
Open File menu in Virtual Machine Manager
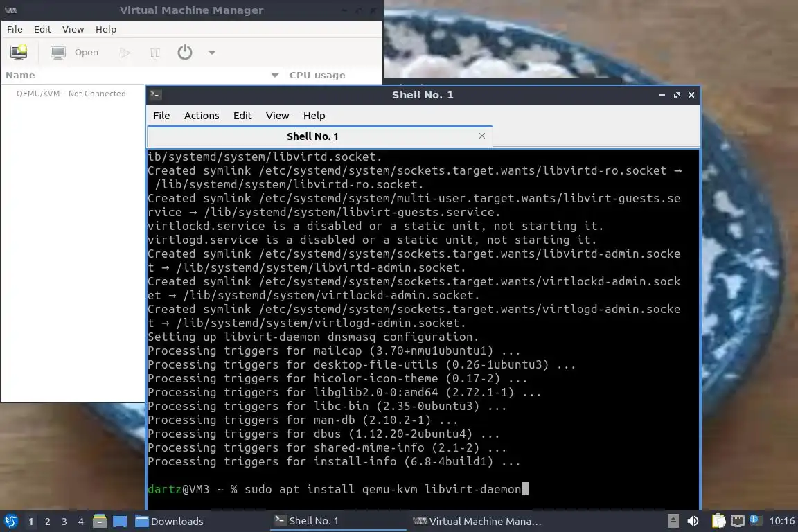point(15,29)
